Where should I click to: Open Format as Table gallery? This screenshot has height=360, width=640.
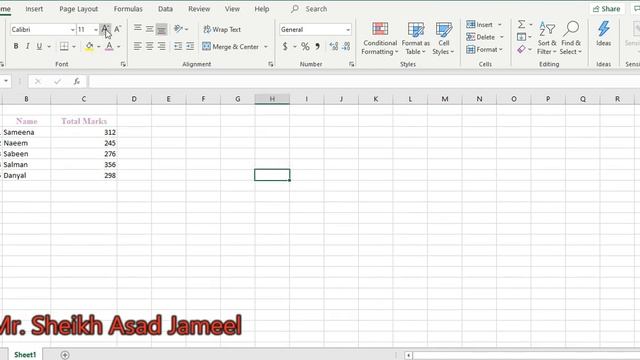tap(416, 38)
